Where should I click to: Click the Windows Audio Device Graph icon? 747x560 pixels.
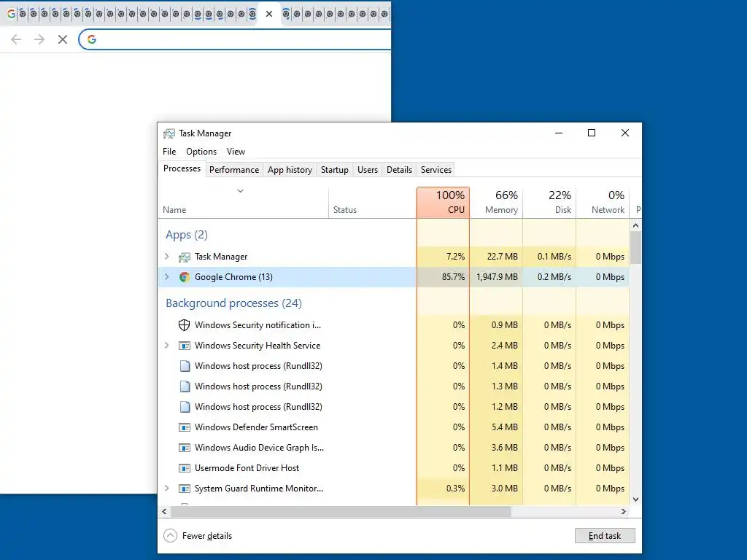coord(185,448)
